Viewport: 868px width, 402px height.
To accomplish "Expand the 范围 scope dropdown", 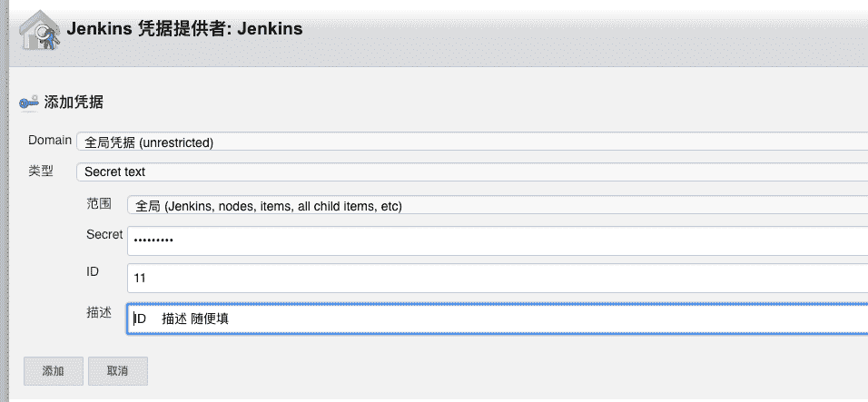I will [498, 206].
